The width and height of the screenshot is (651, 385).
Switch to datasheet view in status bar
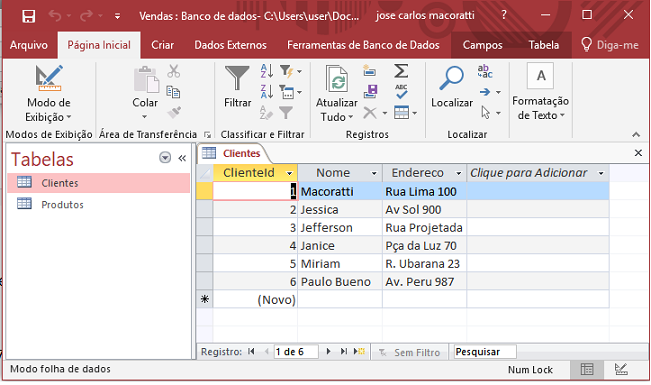pos(587,369)
